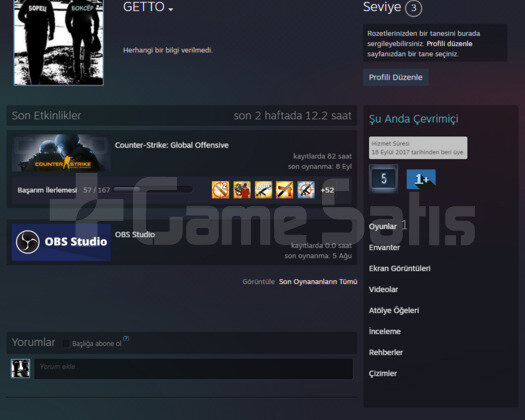Click the 'son oynanma: 5 Ağu' text
The height and width of the screenshot is (420, 525).
click(x=318, y=256)
